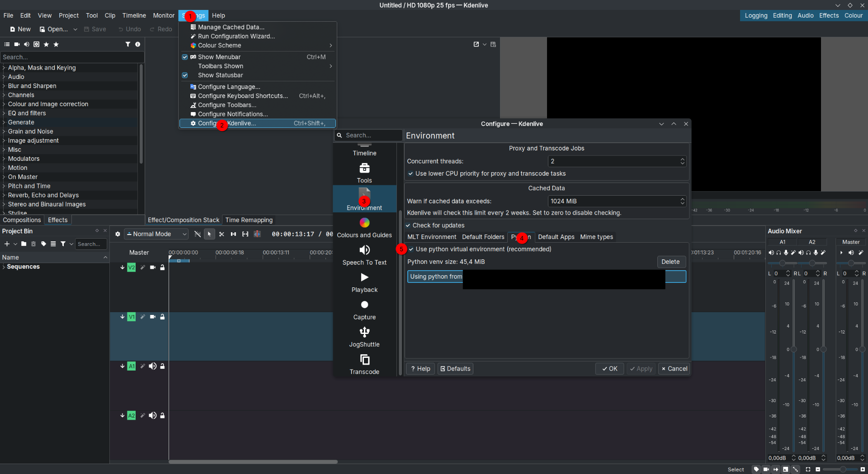Adjust A1 pan balance slider in mixer
Image resolution: width=868 pixels, height=474 pixels.
pyautogui.click(x=782, y=263)
